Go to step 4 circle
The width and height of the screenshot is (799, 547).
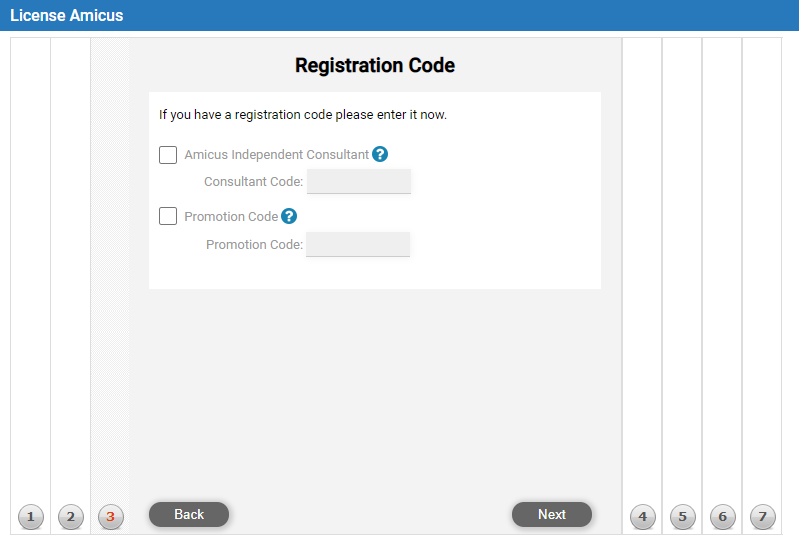click(643, 516)
